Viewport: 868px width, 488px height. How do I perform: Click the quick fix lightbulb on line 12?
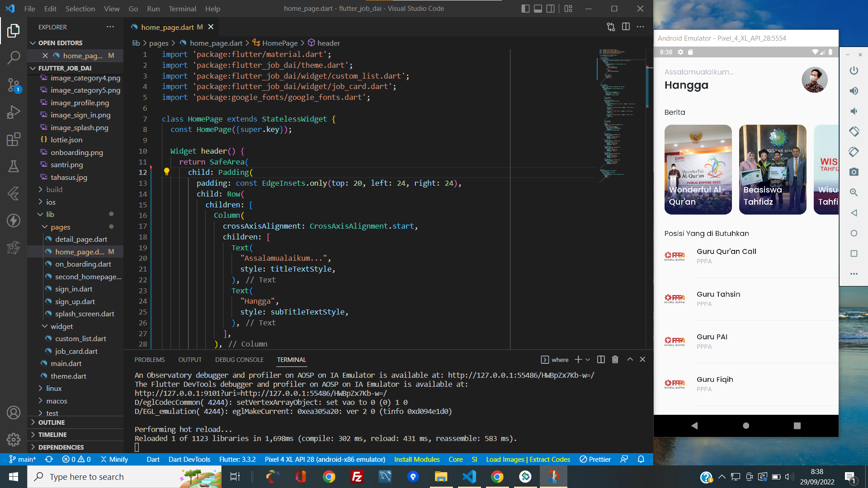(166, 172)
